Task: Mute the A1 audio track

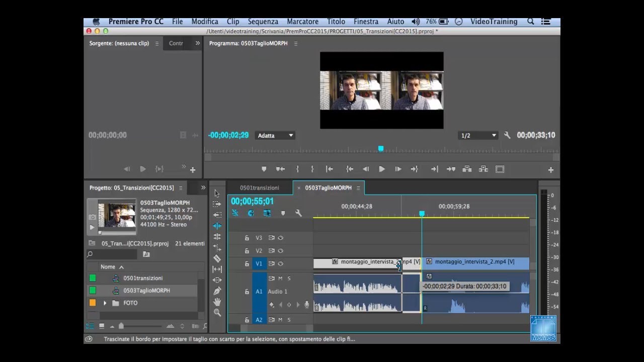Action: click(x=280, y=279)
